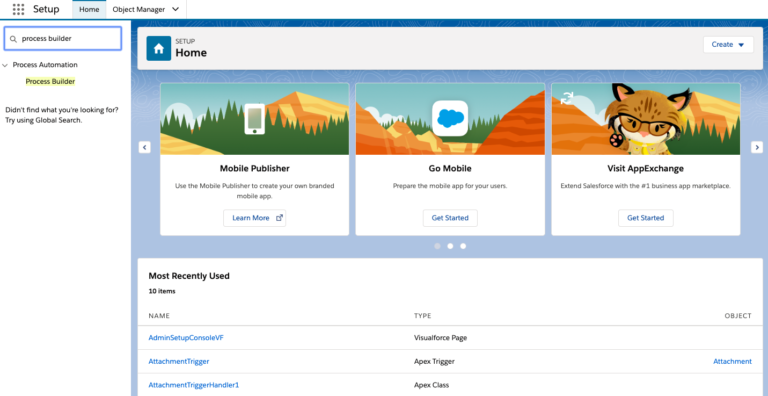
Task: Click the Process Automation tree label
Action: pos(45,65)
